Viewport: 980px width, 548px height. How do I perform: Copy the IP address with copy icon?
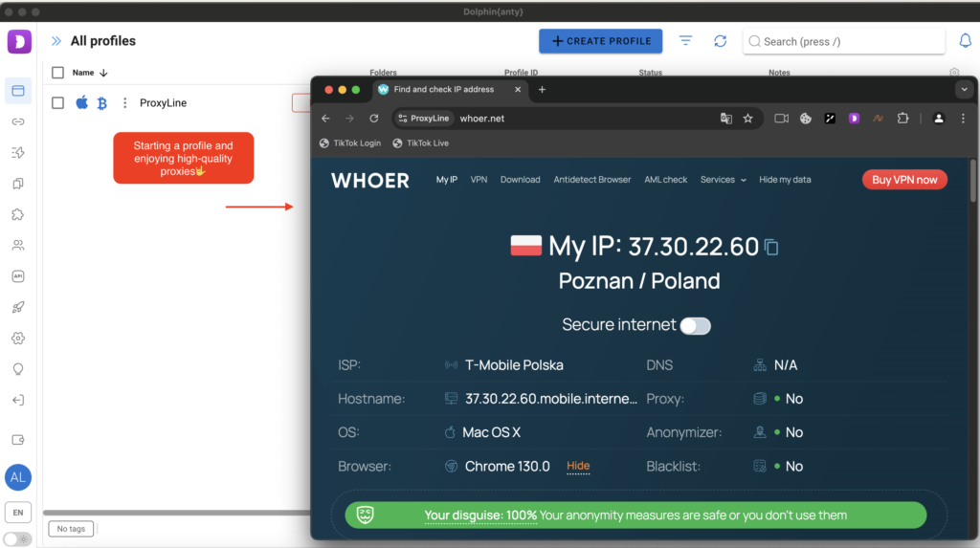[771, 248]
